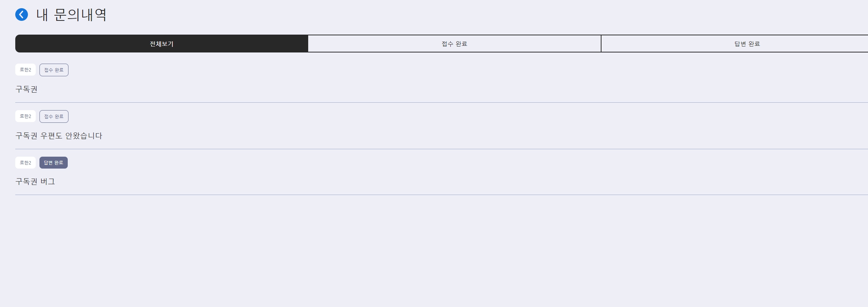Click the blue back arrow icon
This screenshot has width=868, height=307.
pyautogui.click(x=22, y=15)
